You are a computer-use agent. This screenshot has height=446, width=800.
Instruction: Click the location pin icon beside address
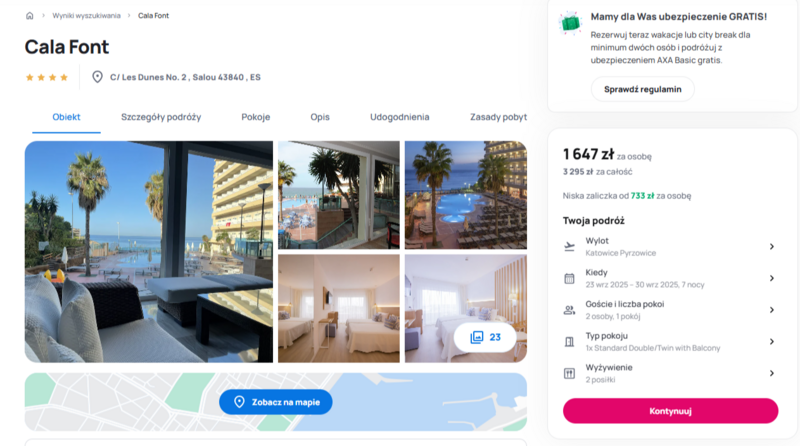coord(97,77)
